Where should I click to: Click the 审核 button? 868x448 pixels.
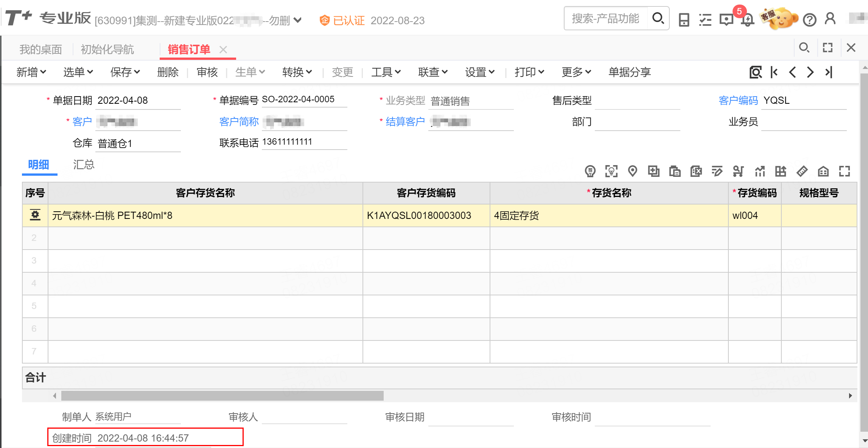click(207, 72)
